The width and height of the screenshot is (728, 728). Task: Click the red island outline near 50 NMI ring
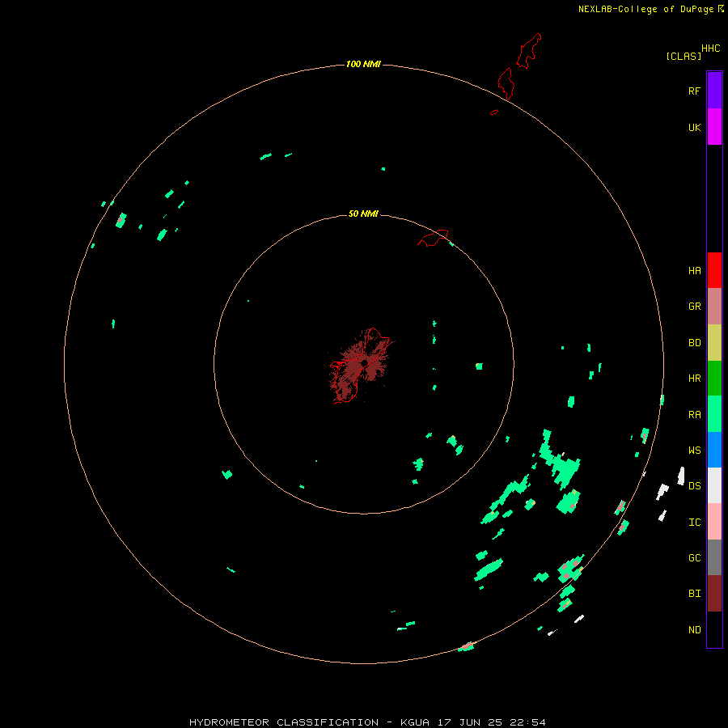pyautogui.click(x=433, y=238)
